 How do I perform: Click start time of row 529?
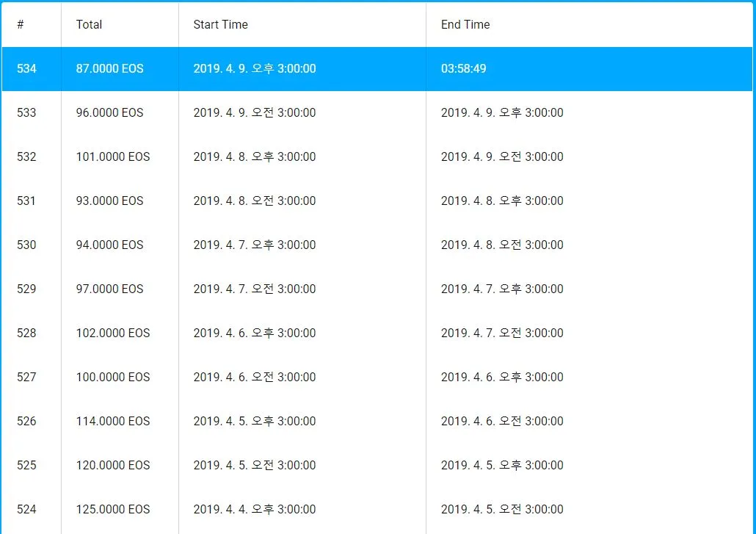(x=255, y=289)
